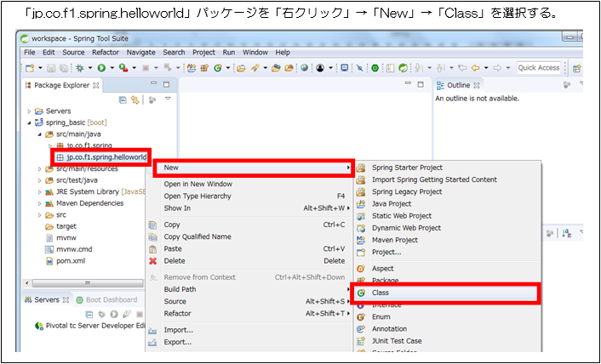Expand the Maven Dependencies node
Screen dimensions: 601x364
click(39, 203)
